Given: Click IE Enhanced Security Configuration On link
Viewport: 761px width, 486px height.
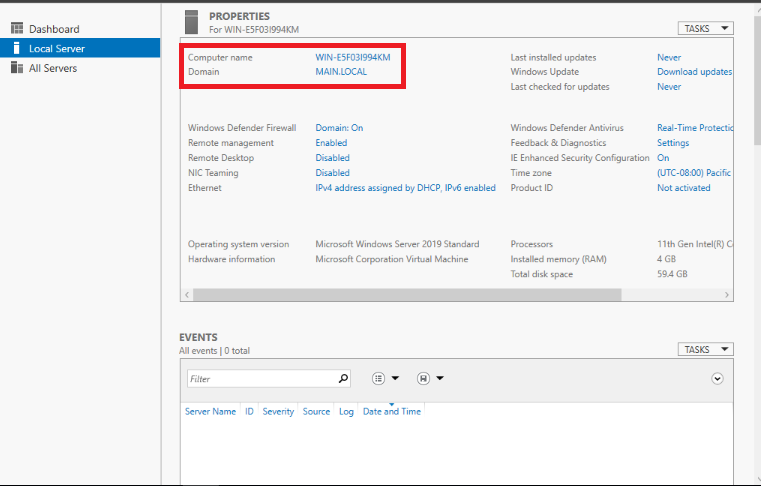Looking at the screenshot, I should pos(663,158).
